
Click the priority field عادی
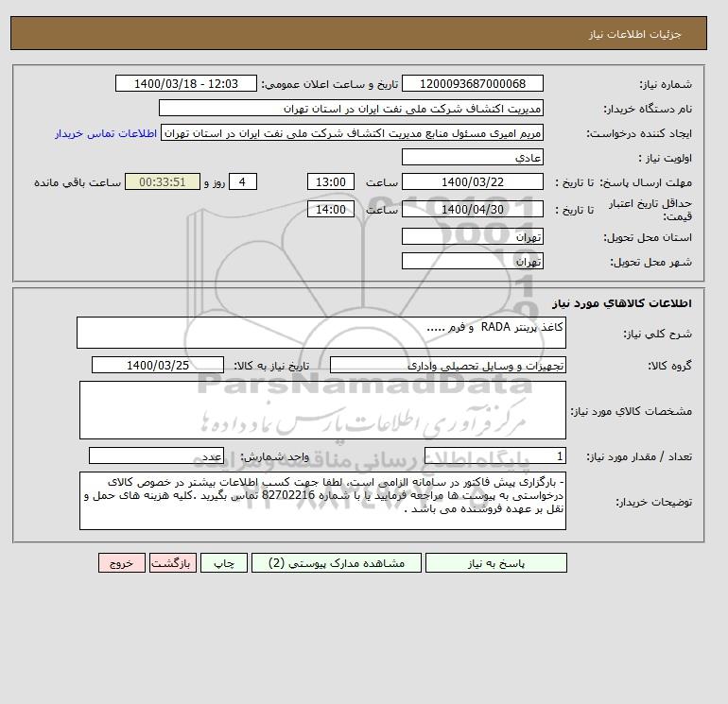point(472,157)
